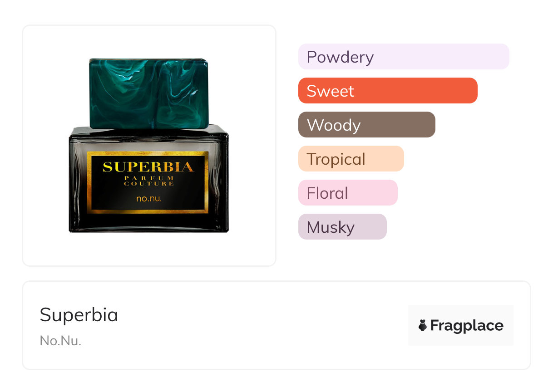Image resolution: width=553 pixels, height=392 pixels.
Task: Click the no.nu. text on bottle label
Action: point(148,198)
